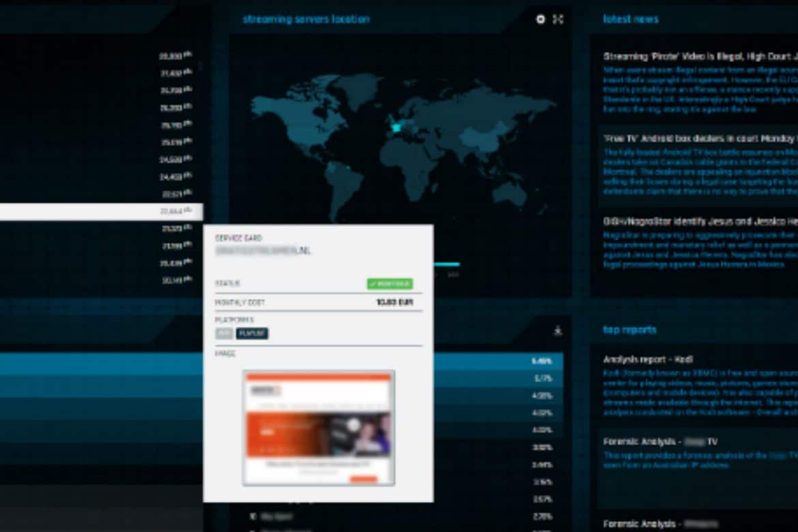This screenshot has width=798, height=532.
Task: Switch to the latest news panel heading
Action: pos(630,19)
